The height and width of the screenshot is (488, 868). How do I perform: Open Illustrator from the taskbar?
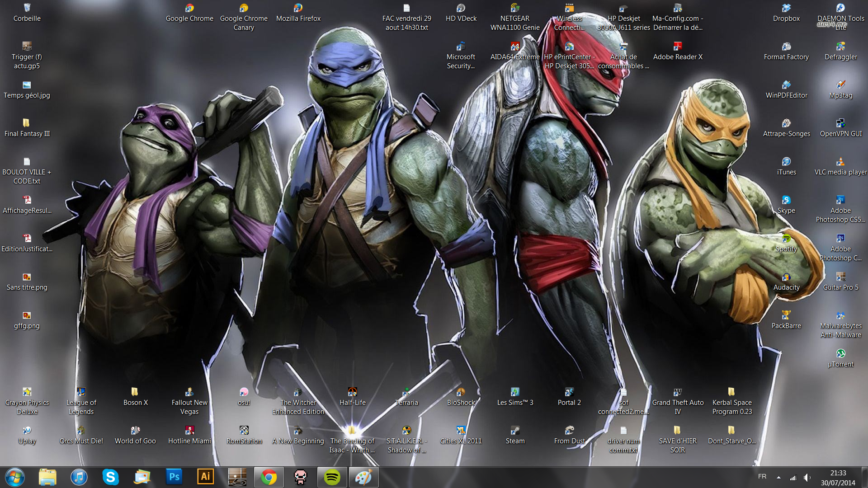(x=205, y=477)
